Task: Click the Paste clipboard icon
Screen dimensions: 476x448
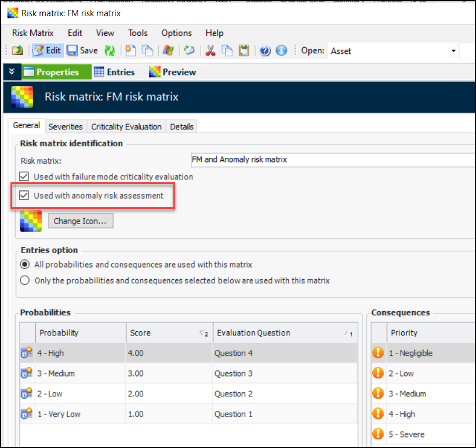Action: click(244, 50)
